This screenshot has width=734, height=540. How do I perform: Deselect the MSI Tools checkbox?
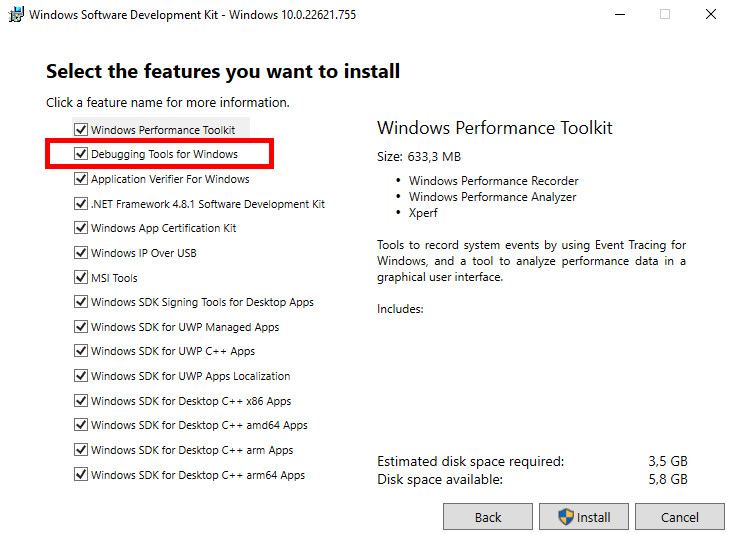pos(81,278)
